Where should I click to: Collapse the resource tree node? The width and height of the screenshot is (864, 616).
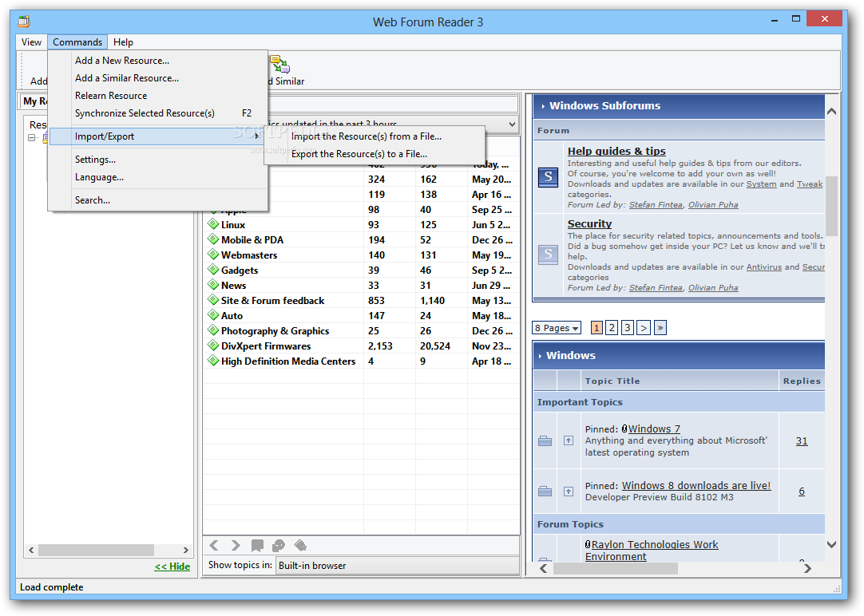pyautogui.click(x=32, y=137)
